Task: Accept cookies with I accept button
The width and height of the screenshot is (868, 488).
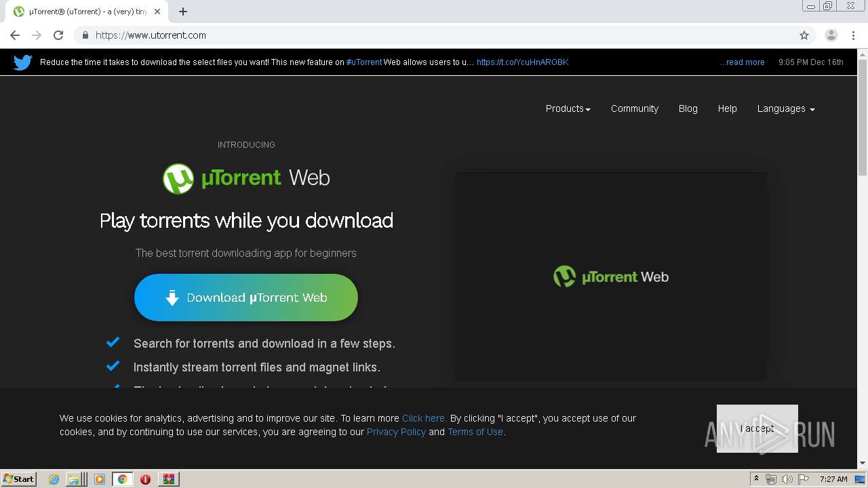Action: [757, 428]
